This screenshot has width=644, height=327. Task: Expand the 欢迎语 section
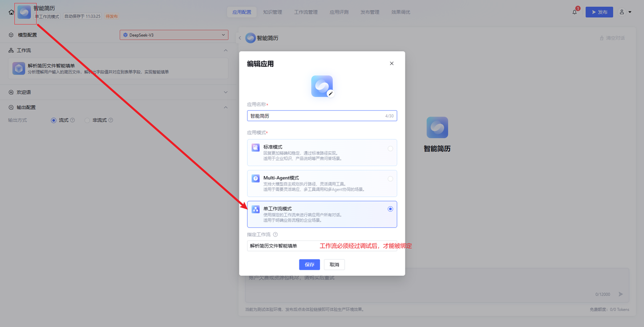225,92
